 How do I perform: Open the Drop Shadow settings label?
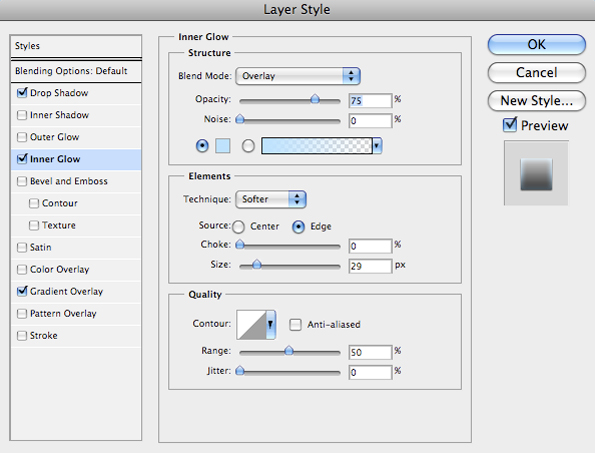click(59, 93)
